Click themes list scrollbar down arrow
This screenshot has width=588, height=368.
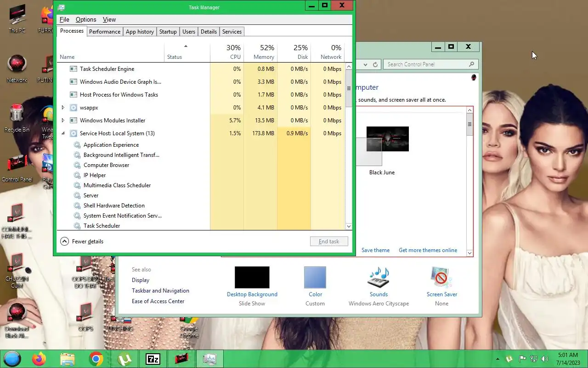coord(469,253)
